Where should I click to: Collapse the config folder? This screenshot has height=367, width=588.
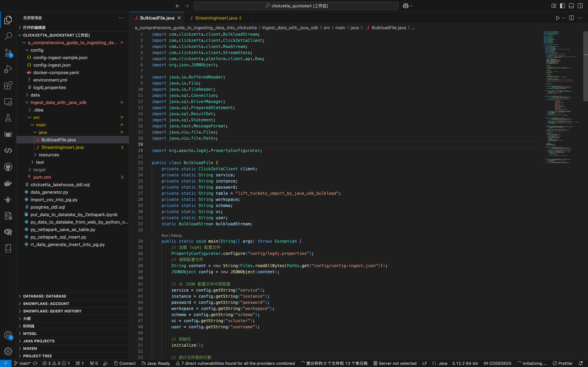(37, 50)
